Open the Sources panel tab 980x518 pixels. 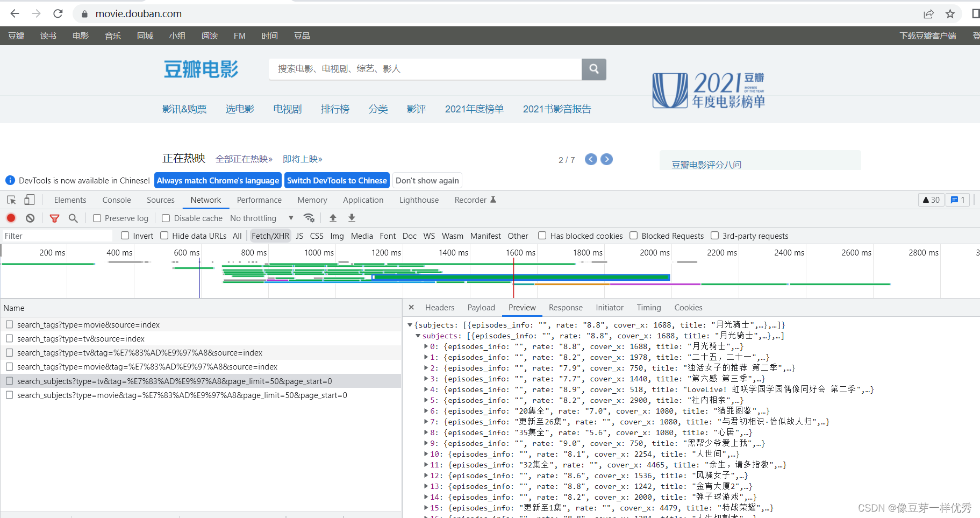point(161,200)
